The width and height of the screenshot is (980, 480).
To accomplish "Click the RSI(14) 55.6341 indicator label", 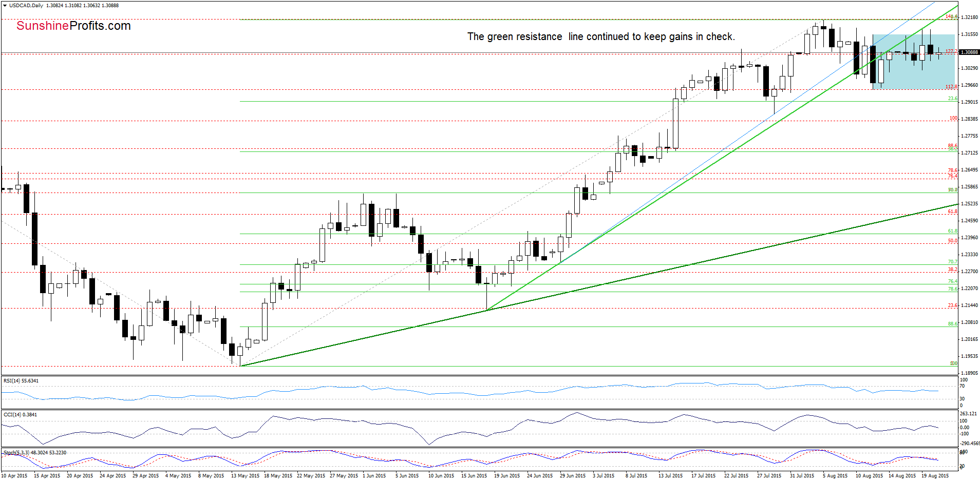I will [21, 381].
